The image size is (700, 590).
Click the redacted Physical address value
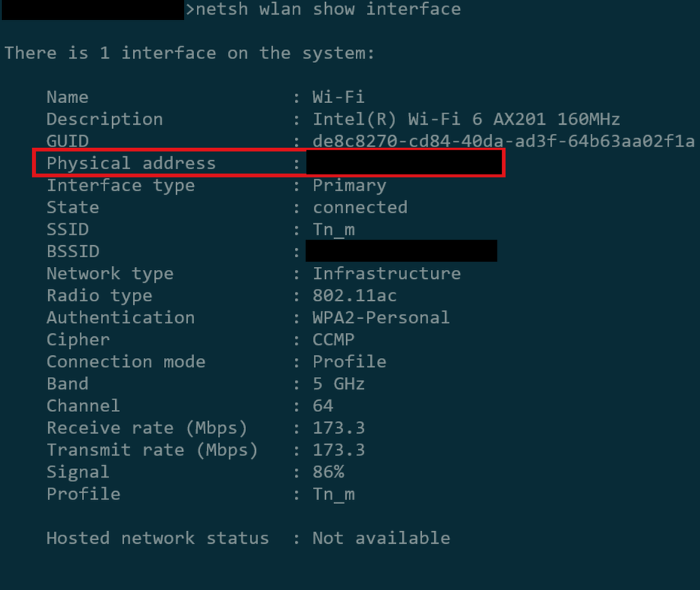[404, 163]
